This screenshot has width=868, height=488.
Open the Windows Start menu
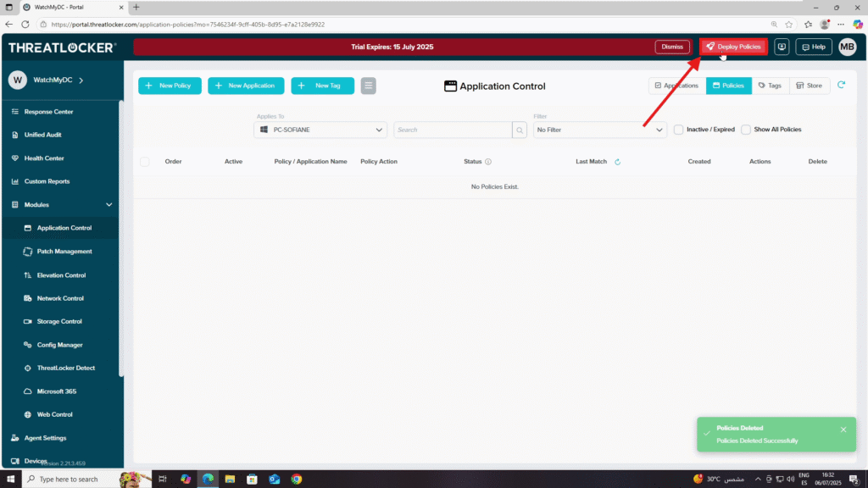(10, 480)
